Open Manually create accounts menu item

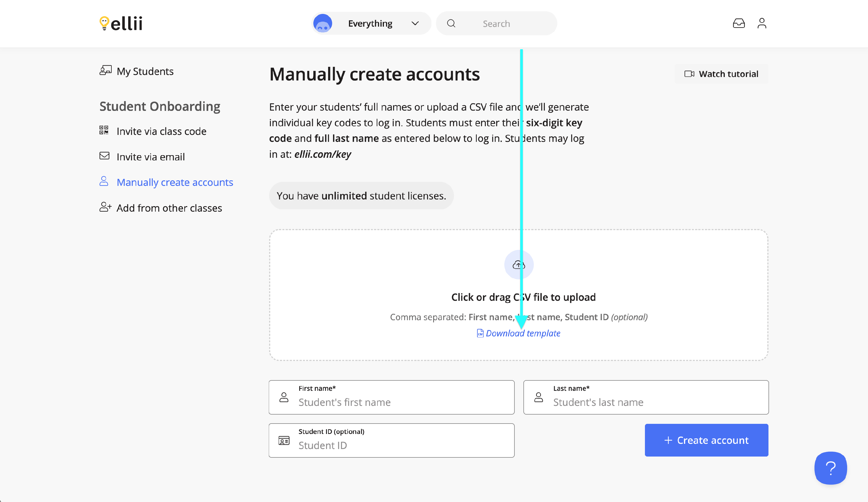[175, 182]
